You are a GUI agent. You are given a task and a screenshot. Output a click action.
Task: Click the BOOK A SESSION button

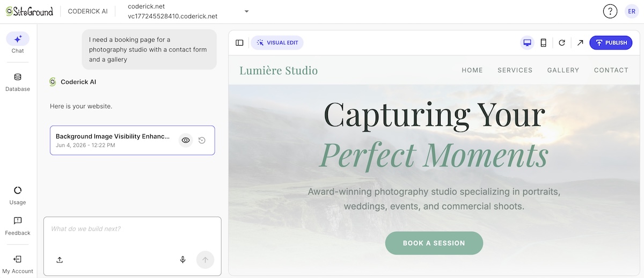434,243
